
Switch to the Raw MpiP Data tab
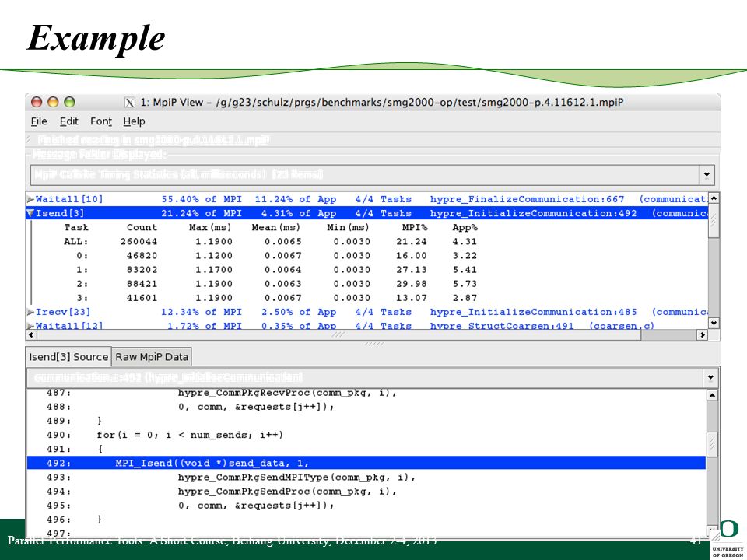pyautogui.click(x=152, y=357)
